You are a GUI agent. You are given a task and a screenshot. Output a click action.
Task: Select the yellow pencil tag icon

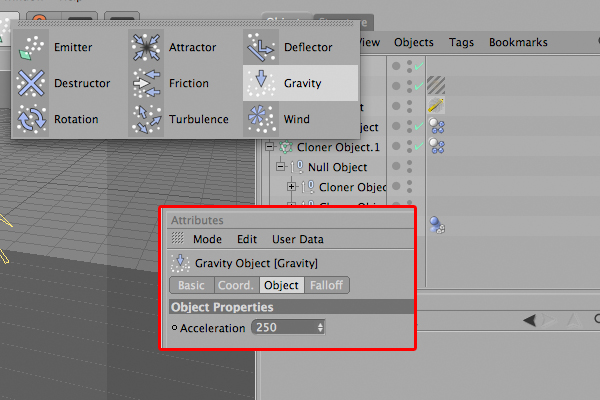pos(436,105)
